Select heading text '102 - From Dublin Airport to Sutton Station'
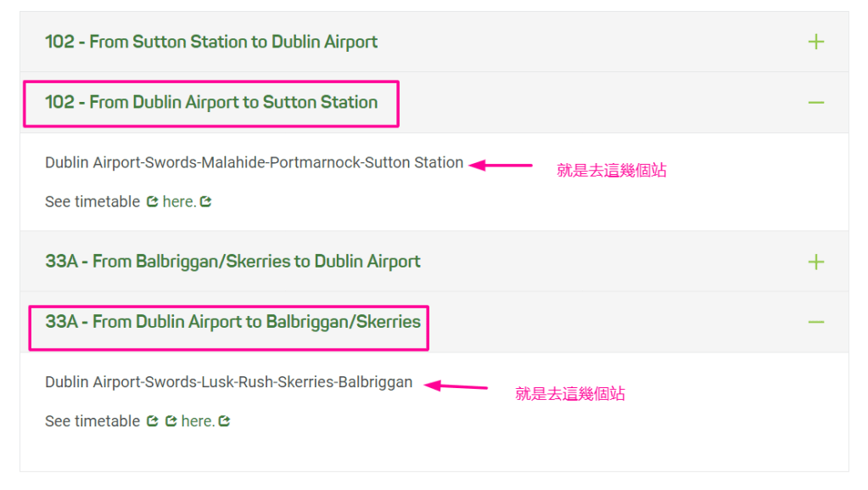868x490 pixels. (x=211, y=103)
